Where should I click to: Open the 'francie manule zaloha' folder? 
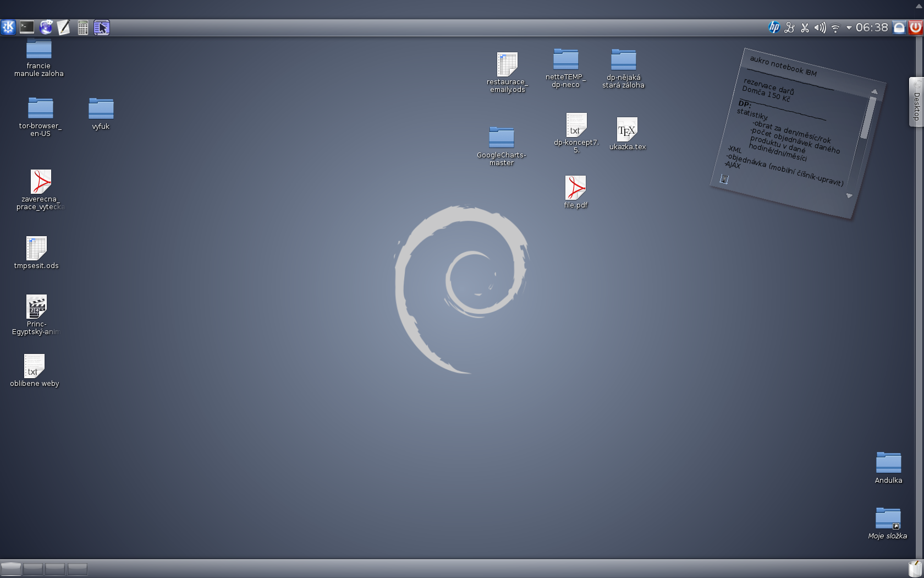[38, 58]
